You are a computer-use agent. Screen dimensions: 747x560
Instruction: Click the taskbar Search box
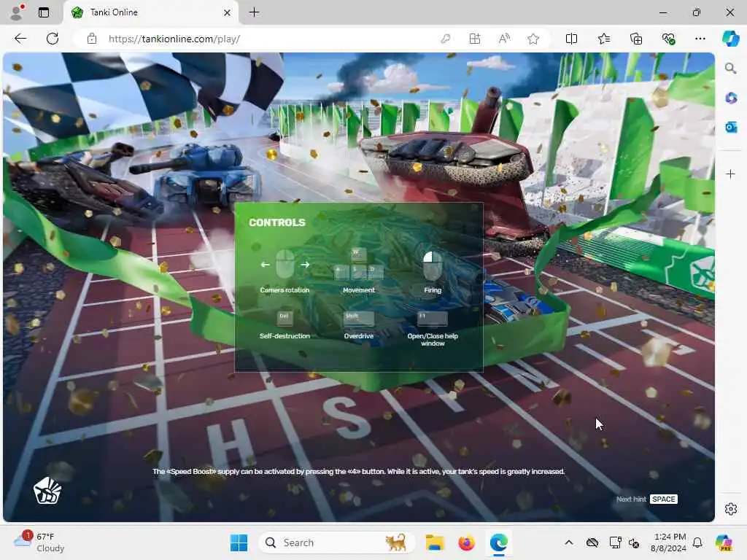[x=336, y=542]
